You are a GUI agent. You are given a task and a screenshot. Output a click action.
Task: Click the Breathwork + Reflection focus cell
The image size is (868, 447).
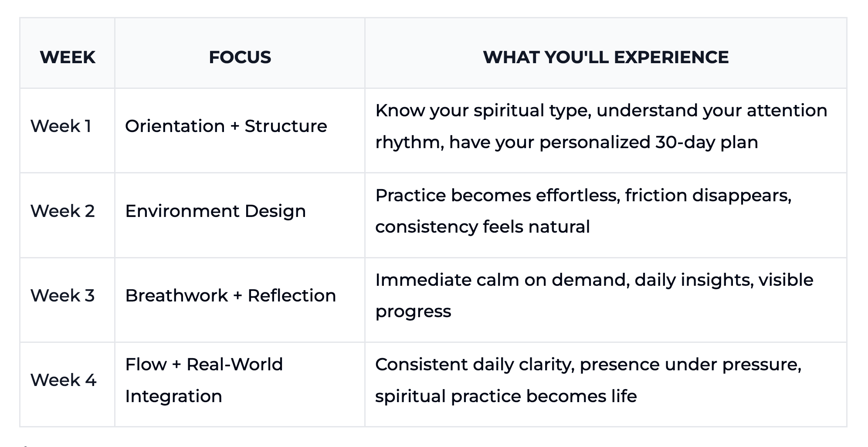point(231,296)
